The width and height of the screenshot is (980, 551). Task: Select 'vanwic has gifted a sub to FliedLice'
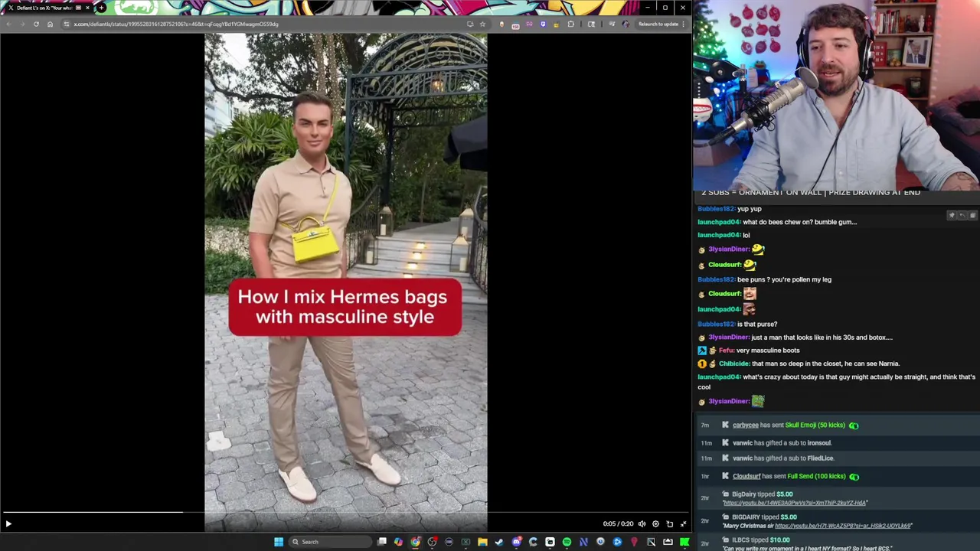(x=782, y=458)
